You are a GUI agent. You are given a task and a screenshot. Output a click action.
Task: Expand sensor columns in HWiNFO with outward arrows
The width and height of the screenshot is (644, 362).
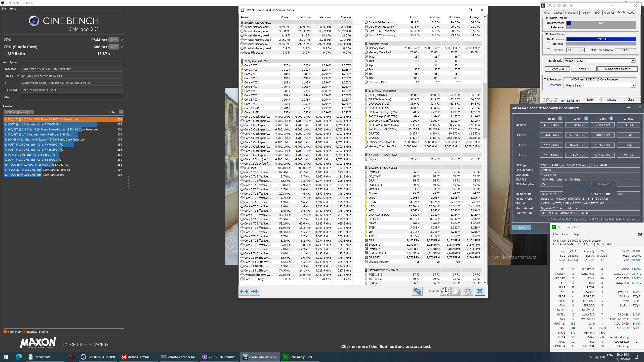[244, 291]
